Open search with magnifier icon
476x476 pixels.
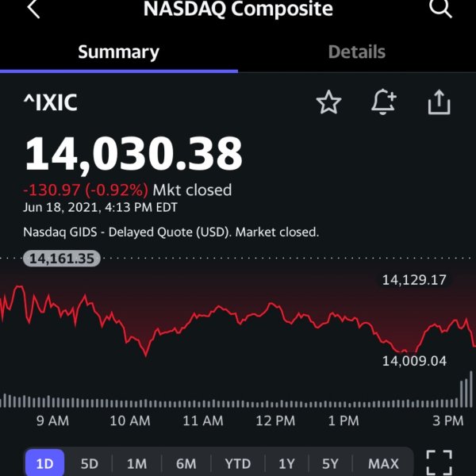point(440,8)
